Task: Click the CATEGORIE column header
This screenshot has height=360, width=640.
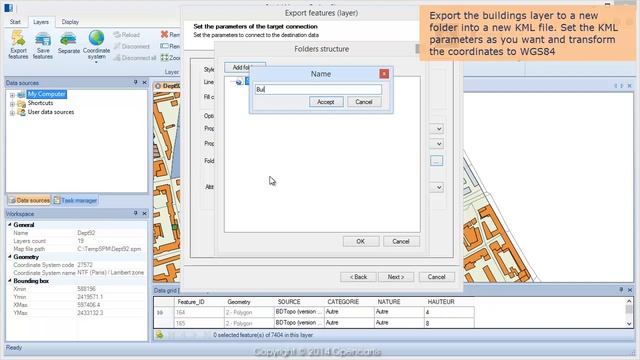Action: [343, 302]
